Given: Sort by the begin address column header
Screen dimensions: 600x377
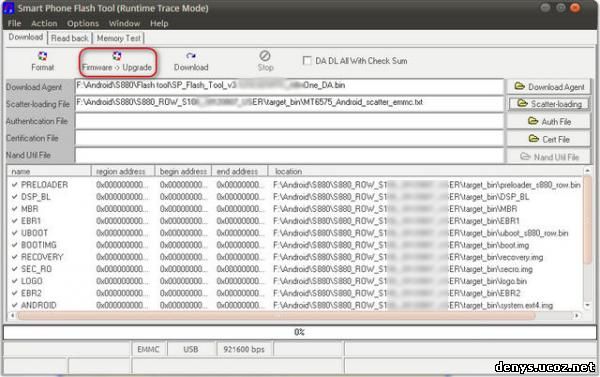Looking at the screenshot, I should click(183, 171).
